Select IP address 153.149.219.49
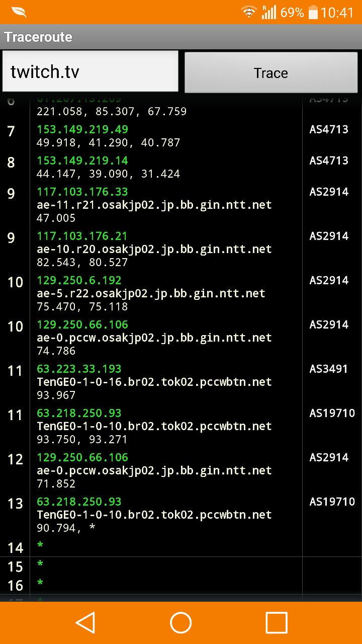This screenshot has width=362, height=644. coord(82,129)
